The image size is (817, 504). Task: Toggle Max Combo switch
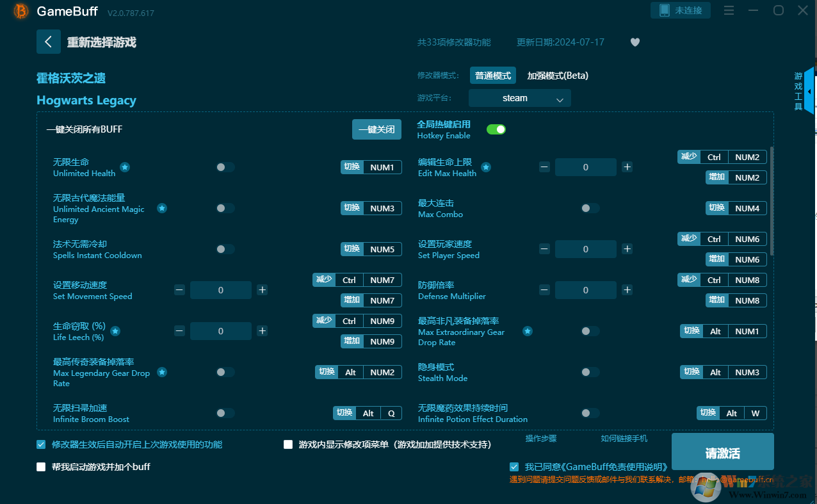click(590, 208)
